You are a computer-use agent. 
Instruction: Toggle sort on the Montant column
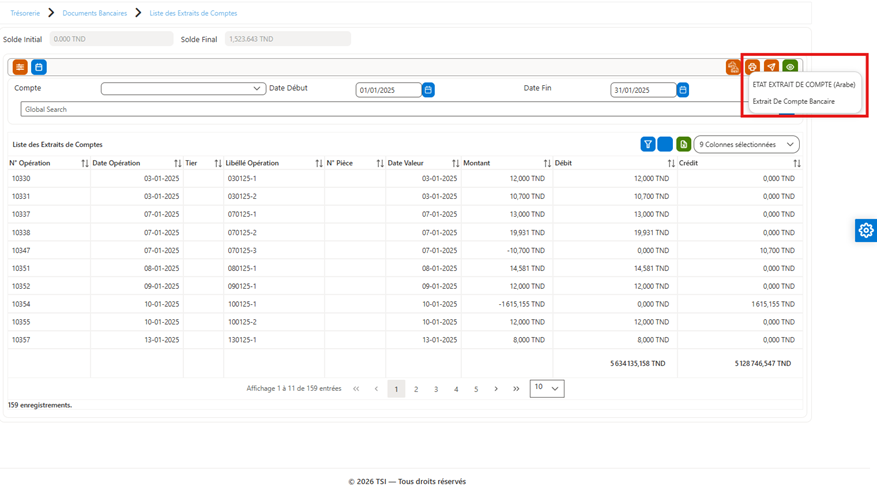547,163
